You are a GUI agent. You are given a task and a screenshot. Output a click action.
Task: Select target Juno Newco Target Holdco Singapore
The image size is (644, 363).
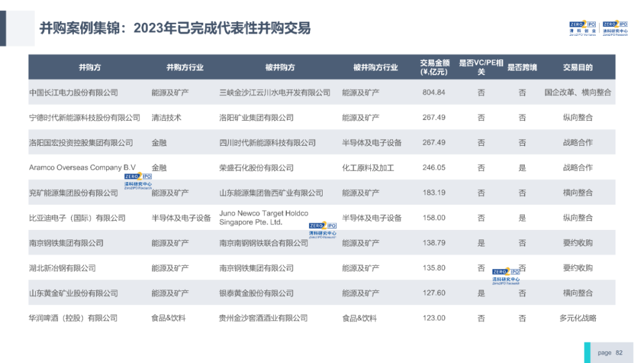pyautogui.click(x=264, y=218)
